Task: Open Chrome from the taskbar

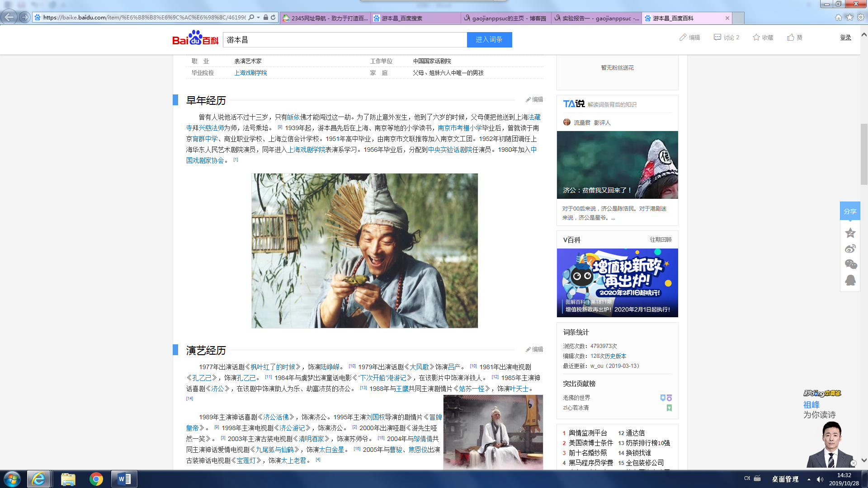Action: click(x=96, y=479)
